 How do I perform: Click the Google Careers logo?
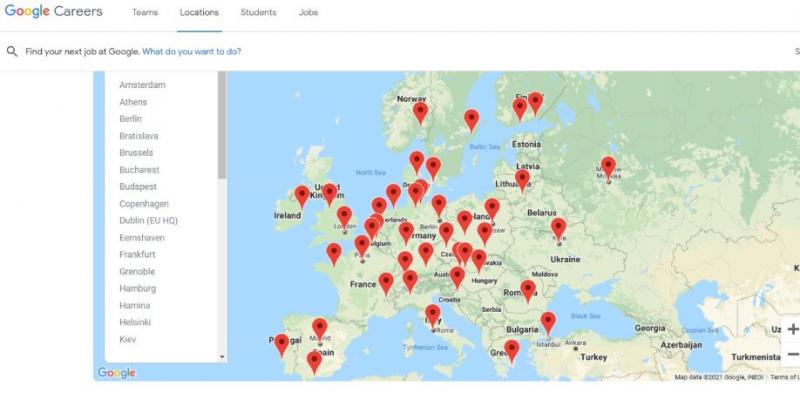coord(54,12)
